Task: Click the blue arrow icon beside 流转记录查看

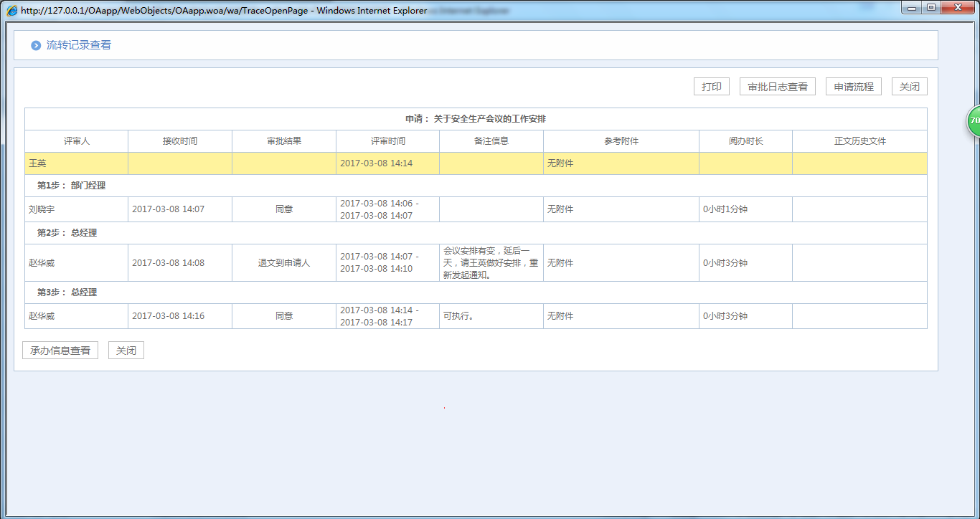Action: (x=36, y=45)
